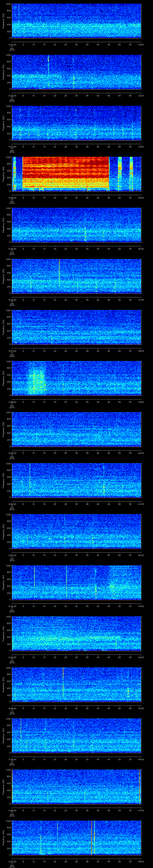Click the 6:33:00 spectrogram panel
Screen dimensions: 153x868
(77, 123)
